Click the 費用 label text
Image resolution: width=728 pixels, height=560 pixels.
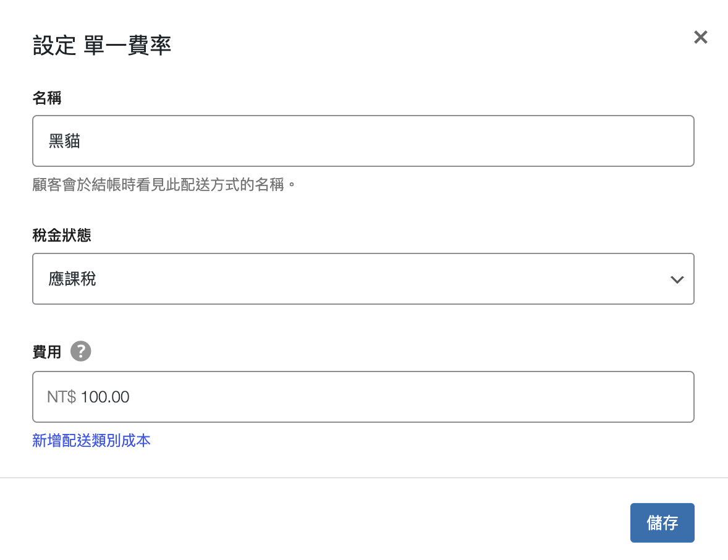tap(47, 352)
